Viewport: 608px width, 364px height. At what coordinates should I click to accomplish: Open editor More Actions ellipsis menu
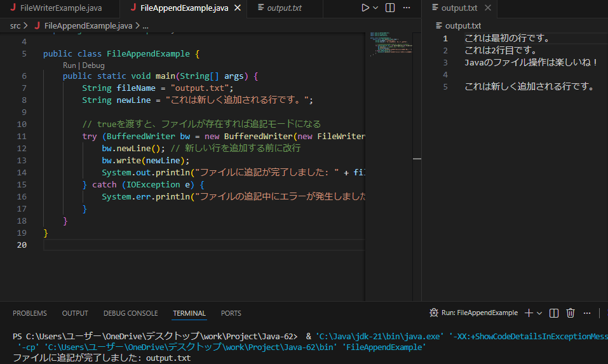407,8
